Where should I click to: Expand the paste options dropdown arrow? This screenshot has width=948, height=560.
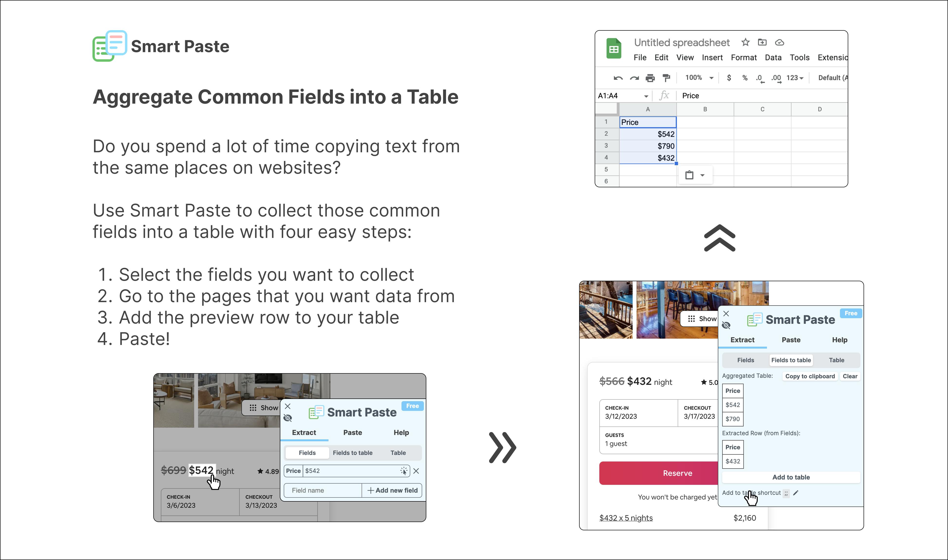click(702, 175)
